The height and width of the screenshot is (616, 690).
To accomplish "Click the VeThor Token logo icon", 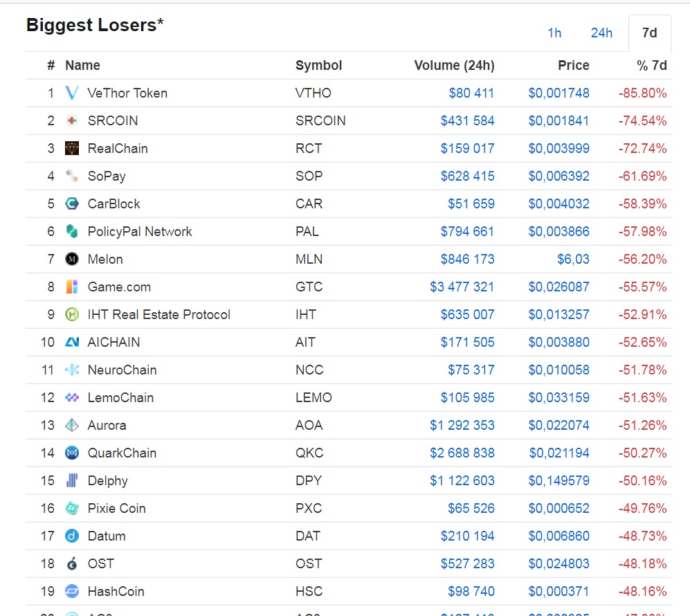I will click(x=72, y=93).
